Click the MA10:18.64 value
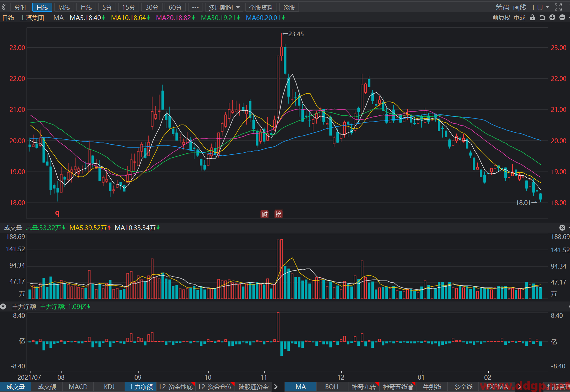Image resolution: width=570 pixels, height=392 pixels. (130, 18)
